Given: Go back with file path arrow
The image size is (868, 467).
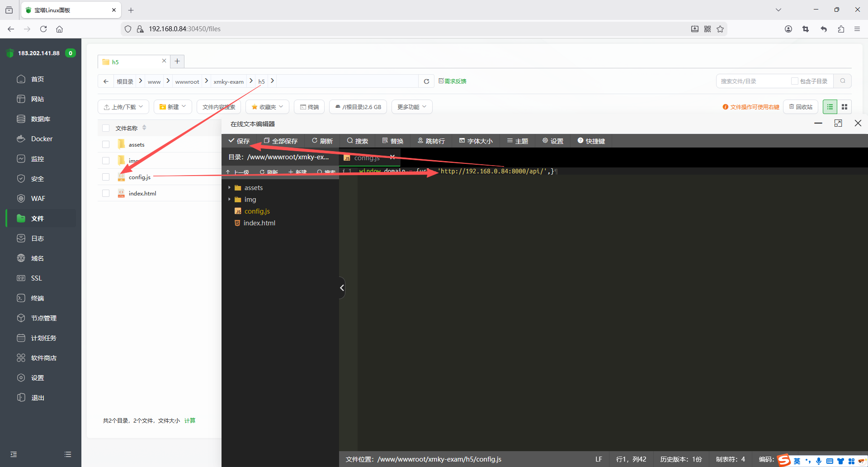Looking at the screenshot, I should pyautogui.click(x=106, y=81).
